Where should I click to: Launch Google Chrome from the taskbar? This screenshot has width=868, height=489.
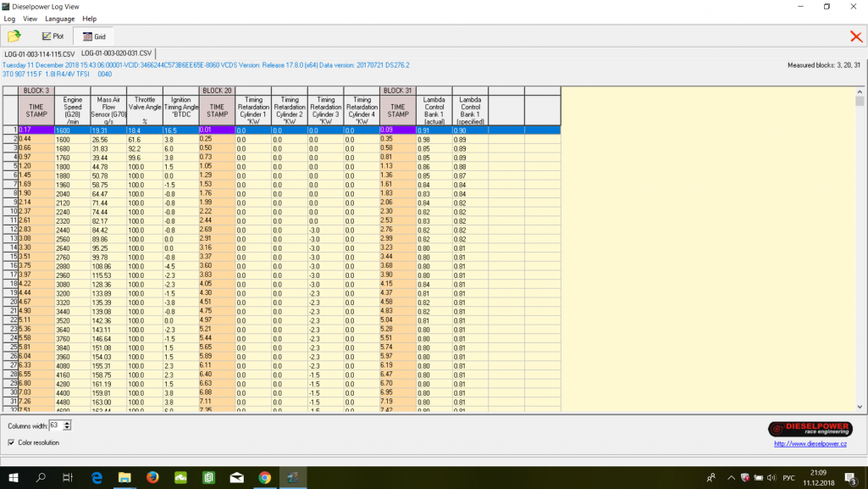pyautogui.click(x=264, y=478)
